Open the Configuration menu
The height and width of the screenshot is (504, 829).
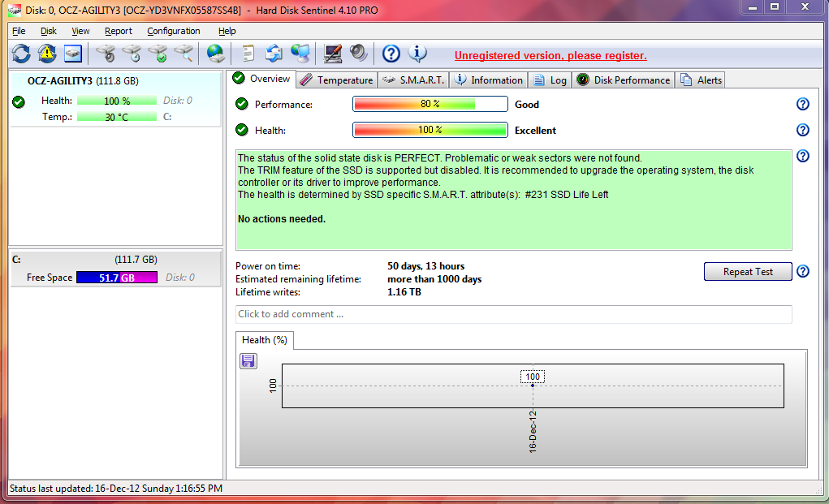tap(174, 31)
